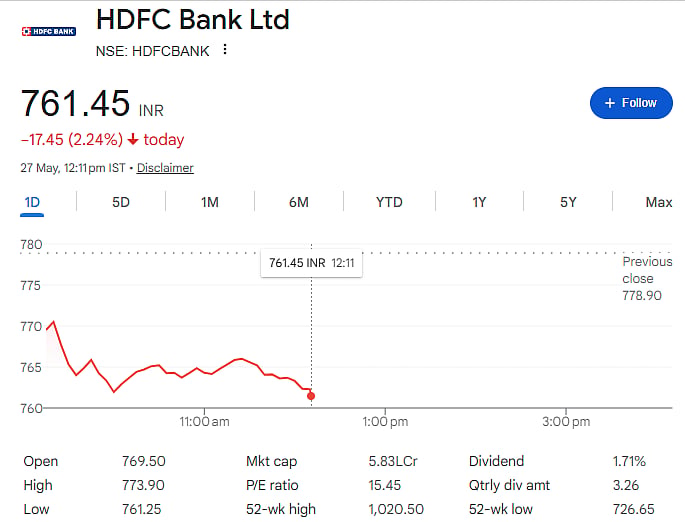Click the HDFC Bank Ltd title
Viewport: 685px width, 522px height.
point(193,20)
